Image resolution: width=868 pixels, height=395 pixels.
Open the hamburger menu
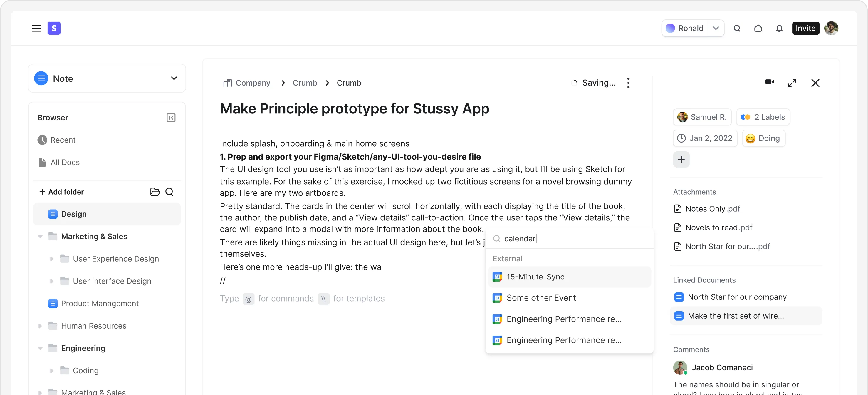point(36,28)
